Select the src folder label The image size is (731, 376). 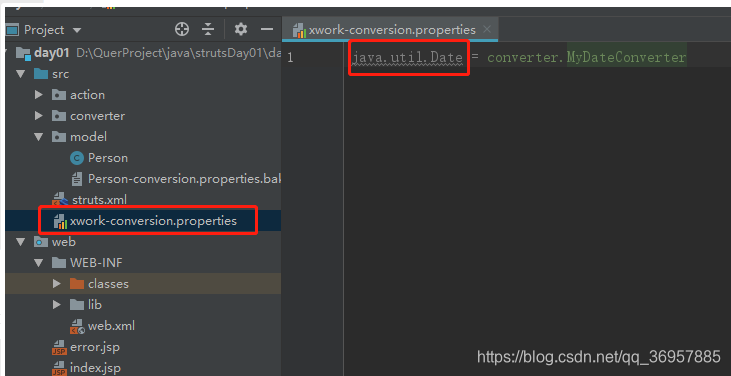tap(61, 74)
